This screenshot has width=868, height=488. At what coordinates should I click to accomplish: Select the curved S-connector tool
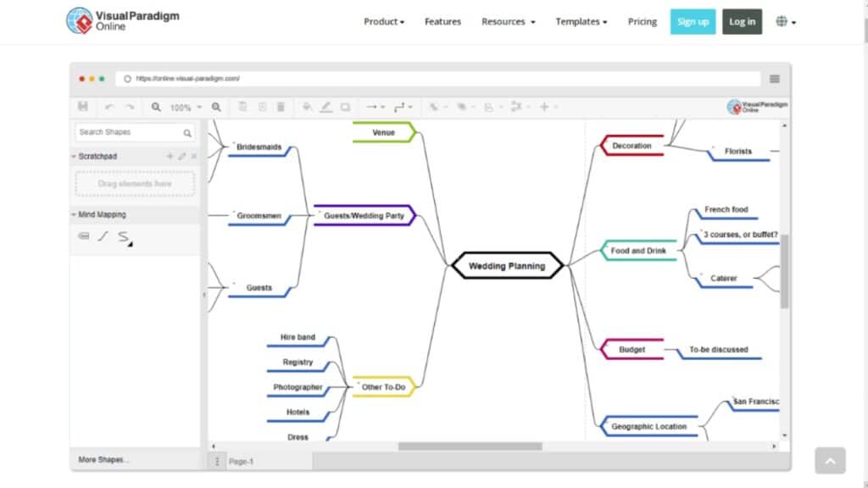pyautogui.click(x=123, y=237)
